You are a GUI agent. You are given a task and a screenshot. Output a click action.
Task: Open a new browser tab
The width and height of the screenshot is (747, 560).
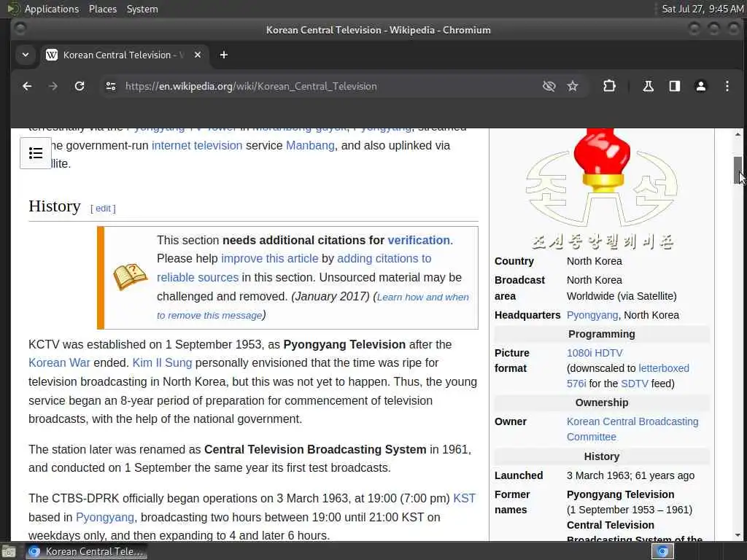point(223,55)
